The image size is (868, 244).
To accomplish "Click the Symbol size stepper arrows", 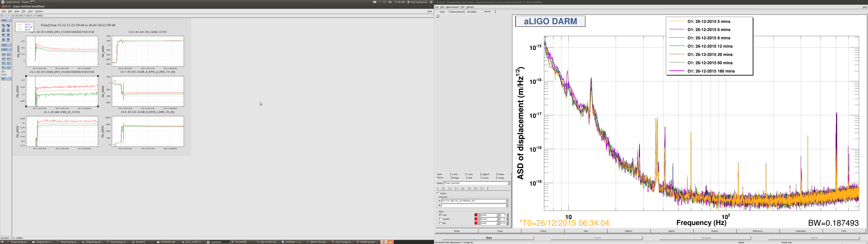I will (507, 219).
